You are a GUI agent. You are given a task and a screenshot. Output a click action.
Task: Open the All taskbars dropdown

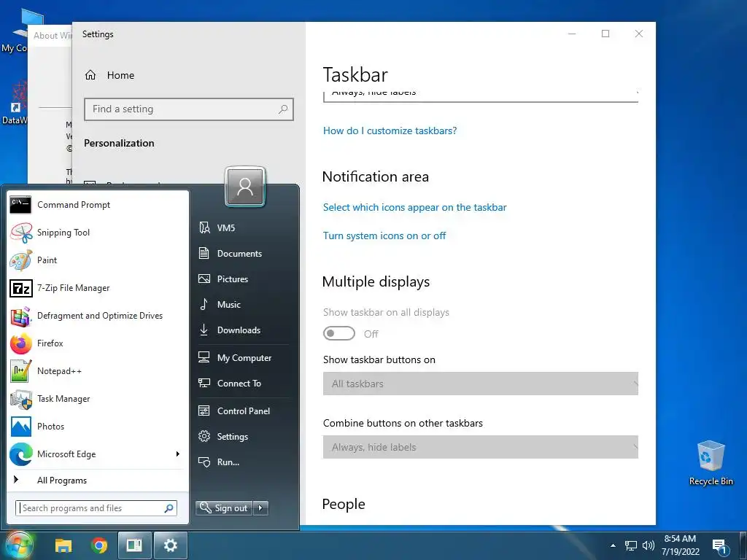coord(480,384)
